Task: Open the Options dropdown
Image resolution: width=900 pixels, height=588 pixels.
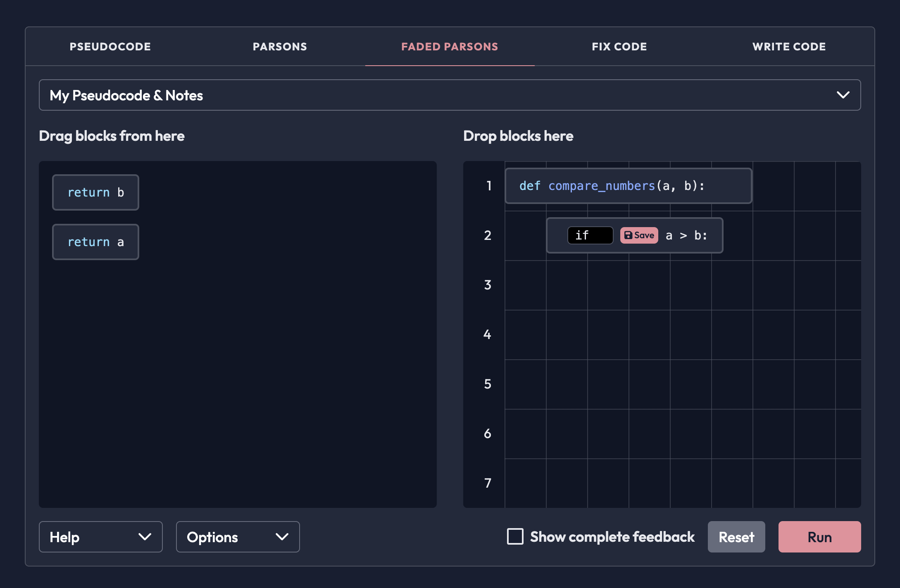Action: [x=238, y=537]
